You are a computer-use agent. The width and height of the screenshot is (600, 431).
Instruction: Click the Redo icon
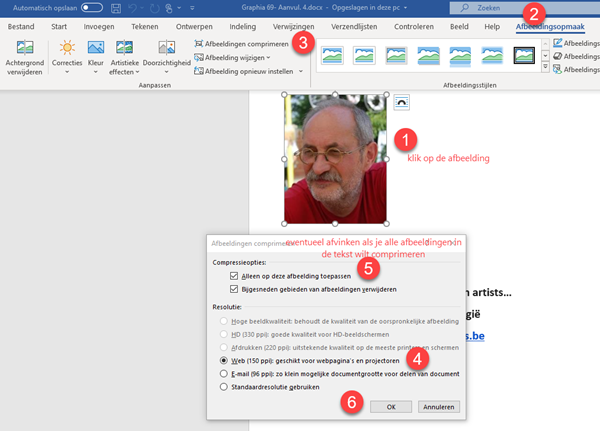pos(155,8)
